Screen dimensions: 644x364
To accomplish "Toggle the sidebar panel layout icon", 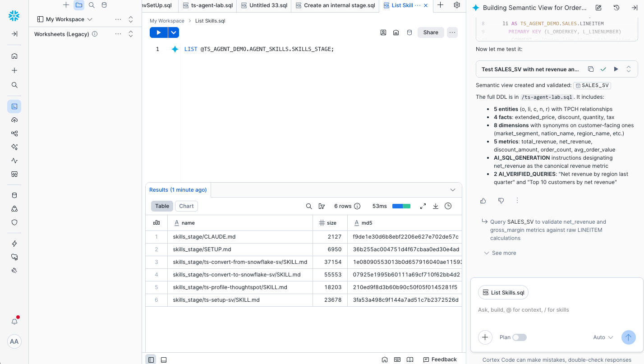I will pyautogui.click(x=151, y=359).
